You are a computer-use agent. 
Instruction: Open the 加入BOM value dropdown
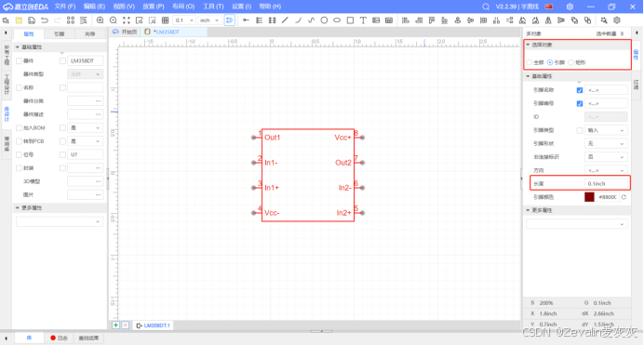[x=85, y=128]
